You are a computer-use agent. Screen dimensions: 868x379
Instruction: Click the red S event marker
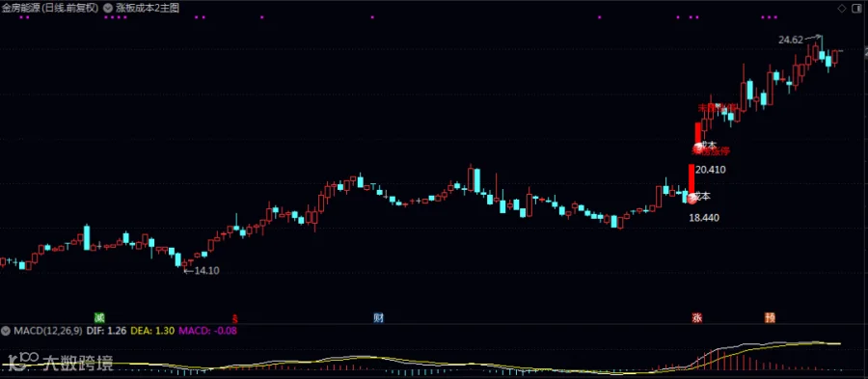(234, 318)
